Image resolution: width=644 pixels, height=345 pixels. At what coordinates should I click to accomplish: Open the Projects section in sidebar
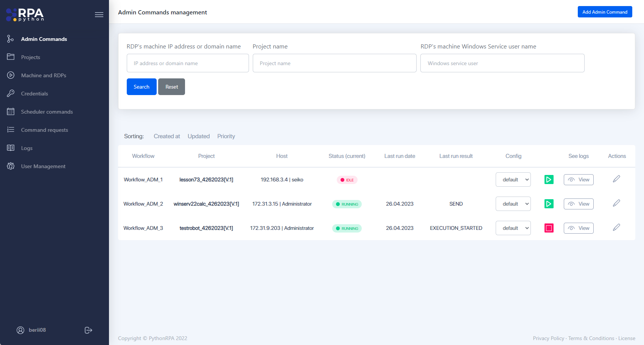[x=30, y=57]
